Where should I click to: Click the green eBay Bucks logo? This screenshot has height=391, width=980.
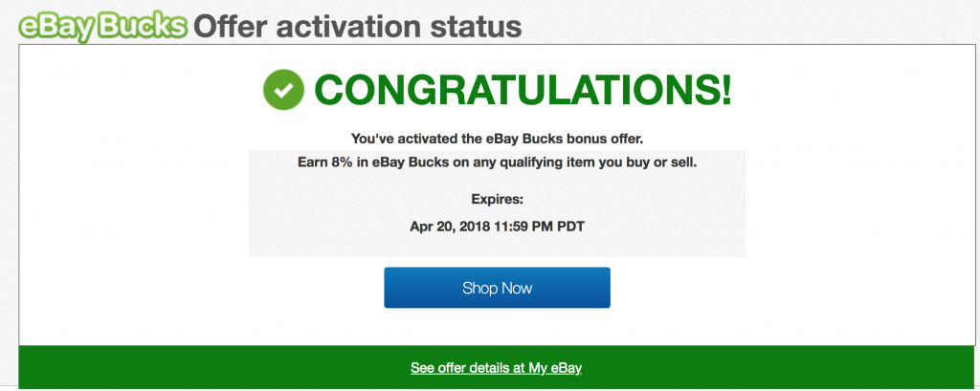(101, 24)
